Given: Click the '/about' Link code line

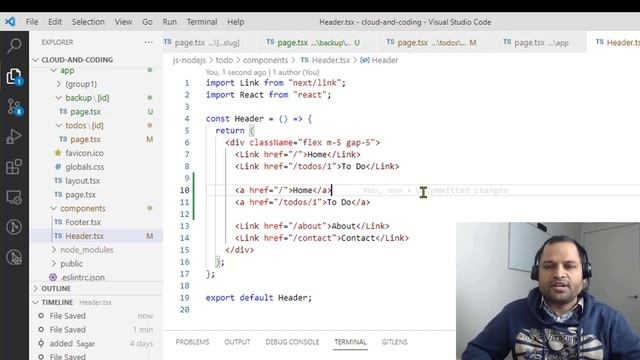Looking at the screenshot, I should pyautogui.click(x=312, y=226).
